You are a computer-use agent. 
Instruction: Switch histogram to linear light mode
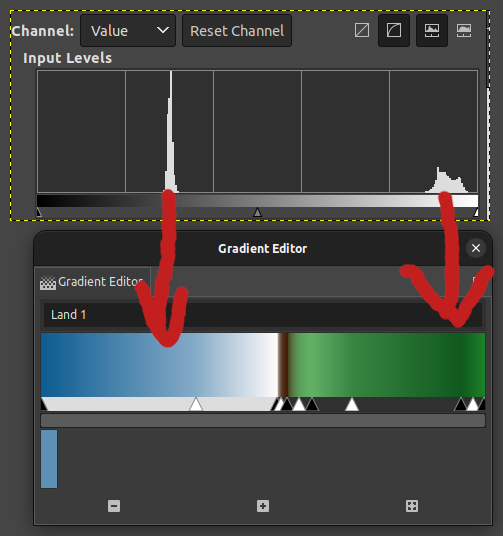pyautogui.click(x=362, y=30)
